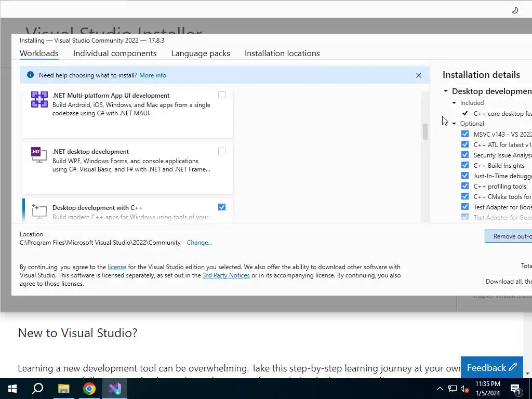Uncheck the C++ profiling tools component
Image resolution: width=532 pixels, height=399 pixels.
pos(465,186)
